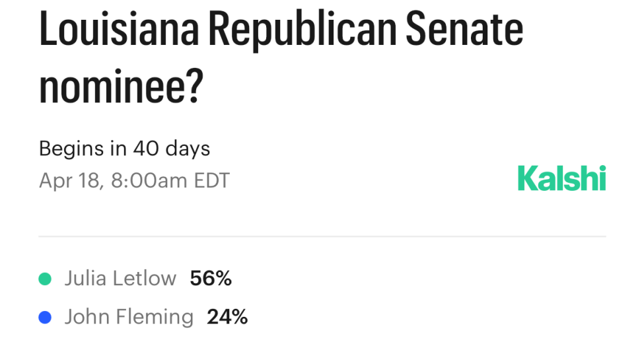Click the green dot beside Julia Letlow
The width and height of the screenshot is (644, 338).
(x=45, y=279)
